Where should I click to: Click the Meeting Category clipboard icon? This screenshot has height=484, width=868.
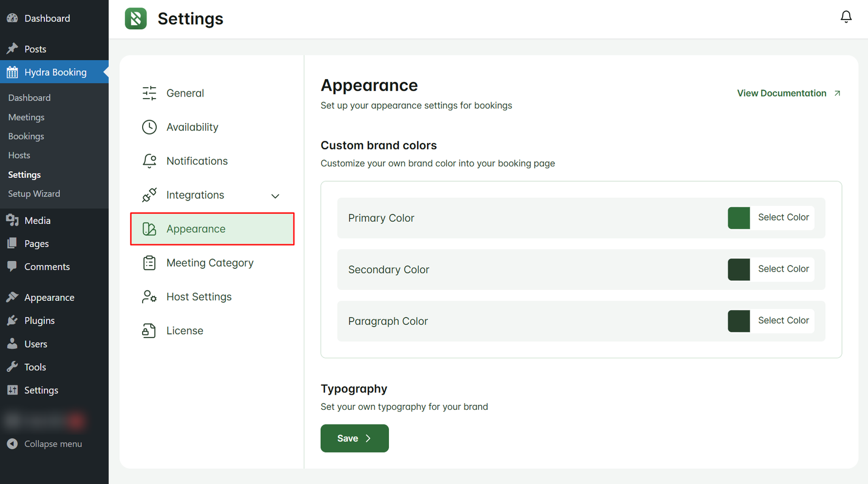[x=149, y=263]
